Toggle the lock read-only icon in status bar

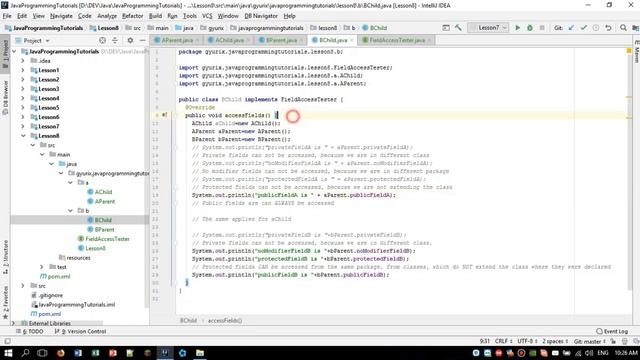pyautogui.click(x=613, y=341)
